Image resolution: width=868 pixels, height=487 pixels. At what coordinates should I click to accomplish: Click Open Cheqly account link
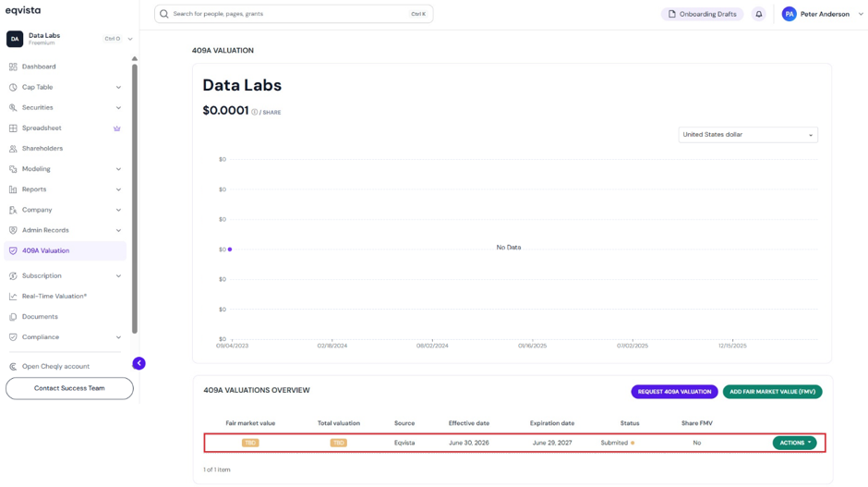click(x=55, y=366)
